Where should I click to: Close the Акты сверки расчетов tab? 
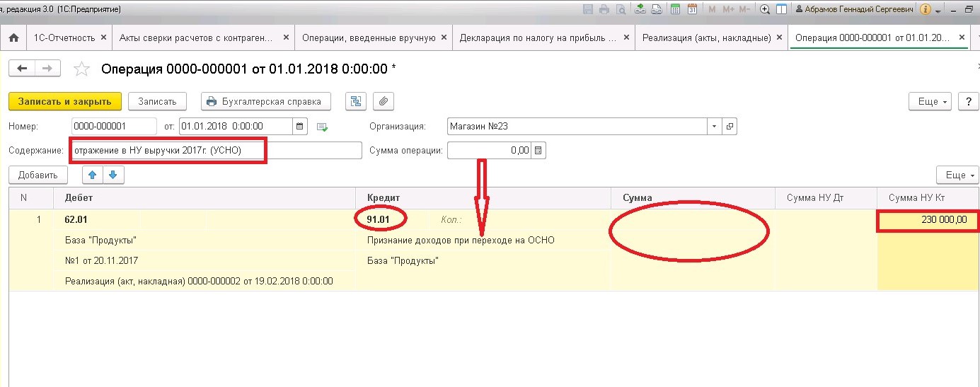[285, 38]
